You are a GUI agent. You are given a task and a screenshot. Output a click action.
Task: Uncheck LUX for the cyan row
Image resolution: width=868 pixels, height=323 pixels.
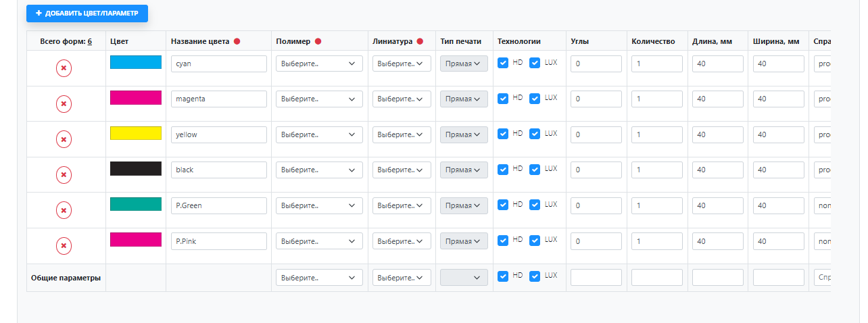pyautogui.click(x=535, y=63)
